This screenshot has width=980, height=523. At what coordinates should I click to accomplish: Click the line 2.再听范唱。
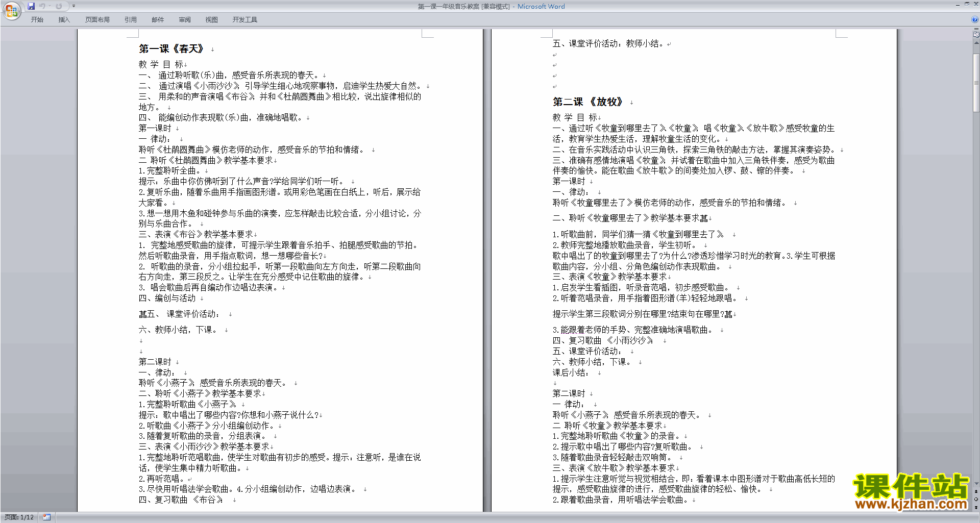[x=162, y=479]
